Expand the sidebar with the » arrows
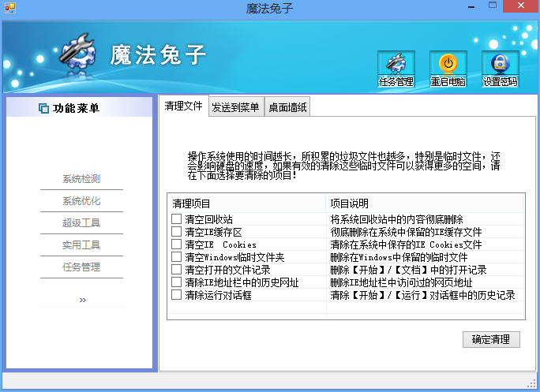 click(x=82, y=300)
